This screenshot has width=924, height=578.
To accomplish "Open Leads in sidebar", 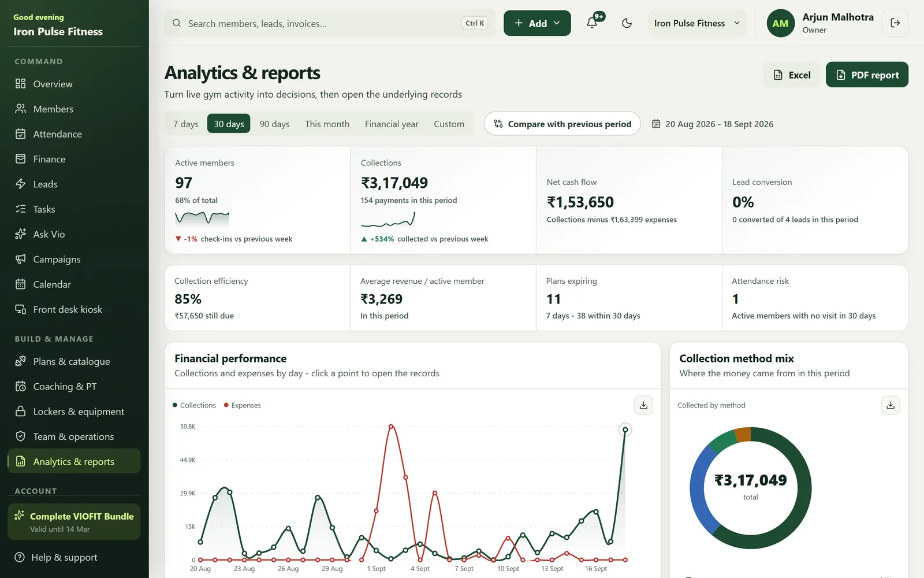I will click(74, 184).
